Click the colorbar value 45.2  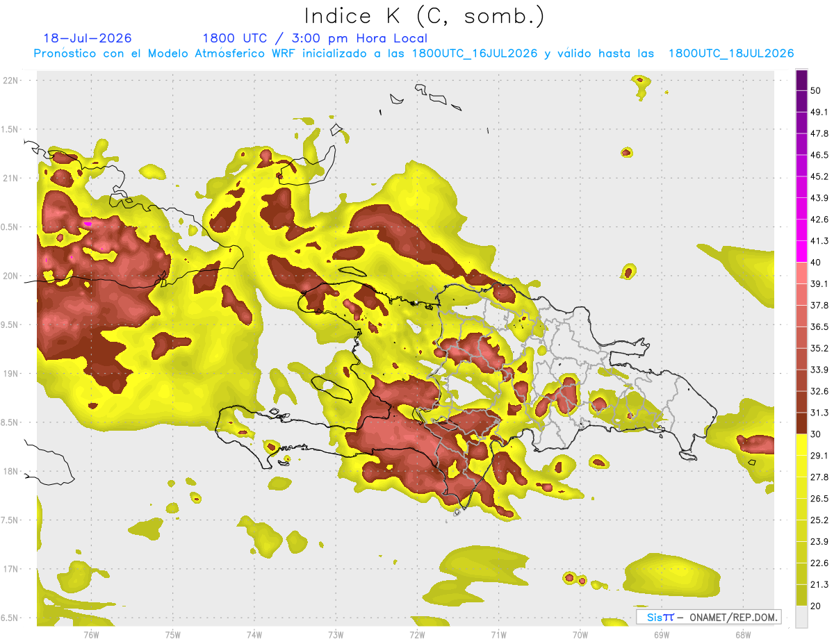pyautogui.click(x=819, y=177)
